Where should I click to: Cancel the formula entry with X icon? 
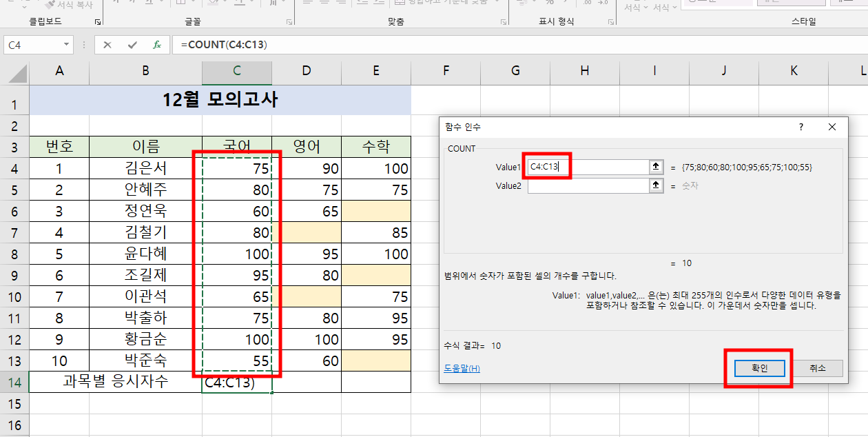tap(107, 45)
